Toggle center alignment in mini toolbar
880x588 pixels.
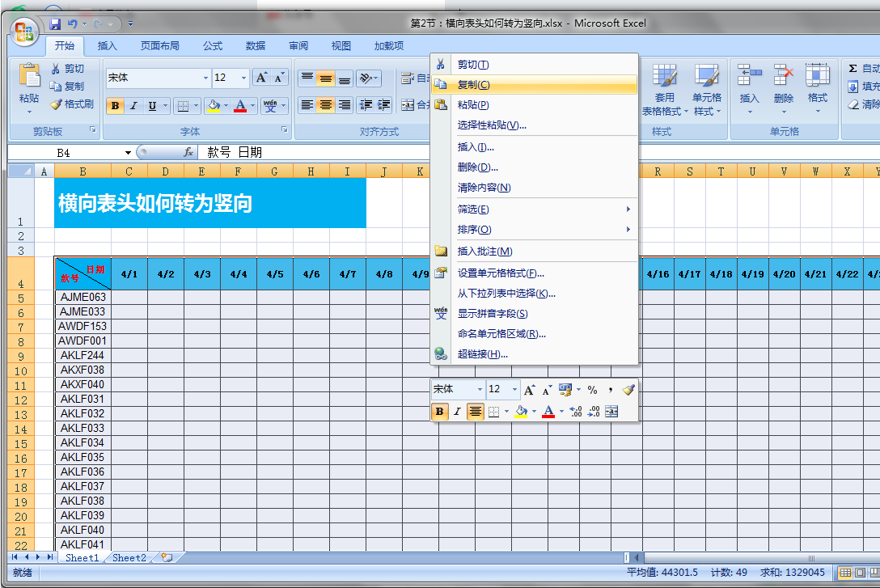(x=476, y=412)
